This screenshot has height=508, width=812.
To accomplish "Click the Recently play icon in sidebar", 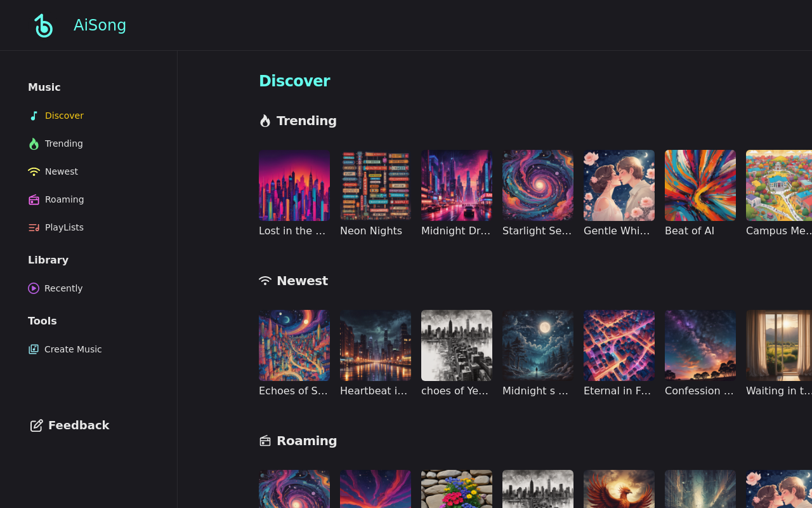I will (34, 288).
